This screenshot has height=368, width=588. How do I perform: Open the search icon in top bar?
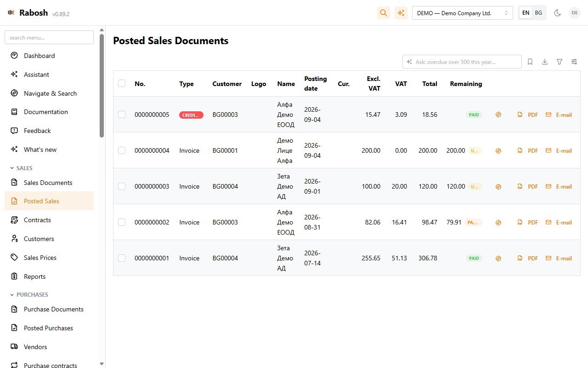384,13
